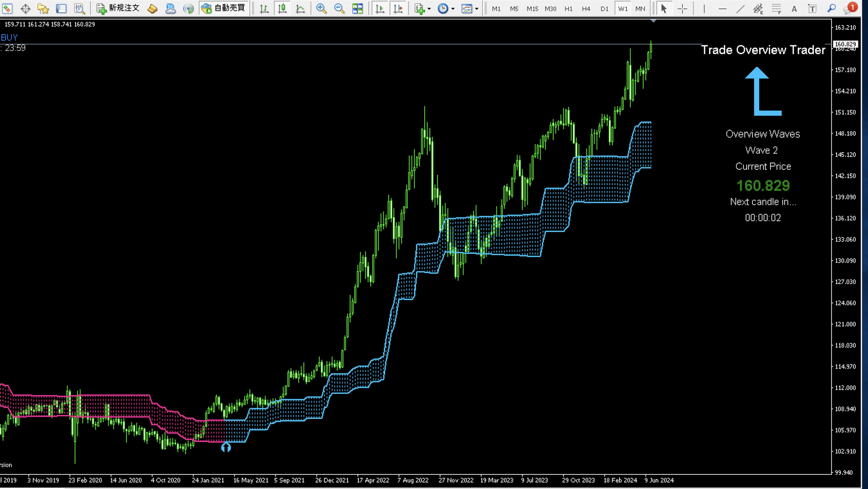Click the MN monthly timeframe button

640,9
